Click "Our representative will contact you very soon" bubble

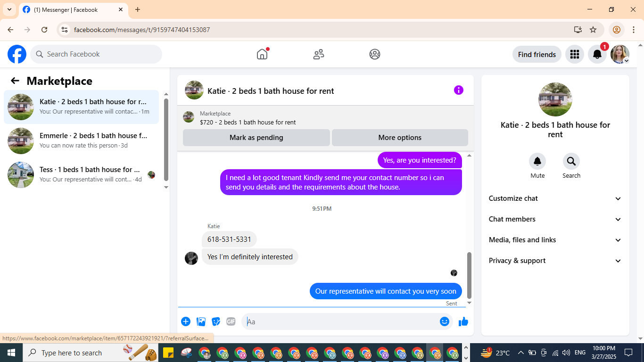386,291
